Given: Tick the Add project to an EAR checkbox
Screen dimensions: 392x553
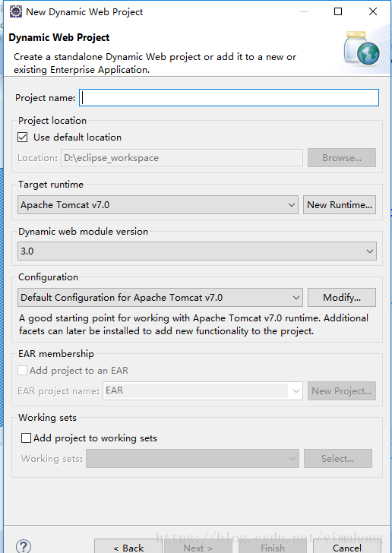Looking at the screenshot, I should [x=22, y=371].
